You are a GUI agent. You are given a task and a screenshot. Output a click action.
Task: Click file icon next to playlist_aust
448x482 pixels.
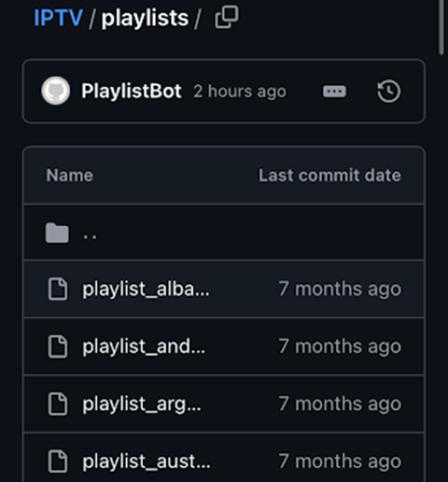58,461
